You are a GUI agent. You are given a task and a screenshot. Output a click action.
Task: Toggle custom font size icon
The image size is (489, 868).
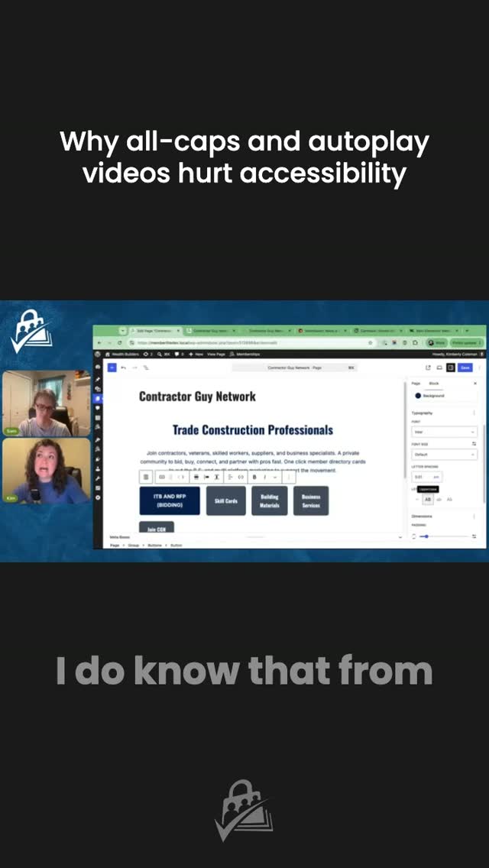[x=474, y=444]
